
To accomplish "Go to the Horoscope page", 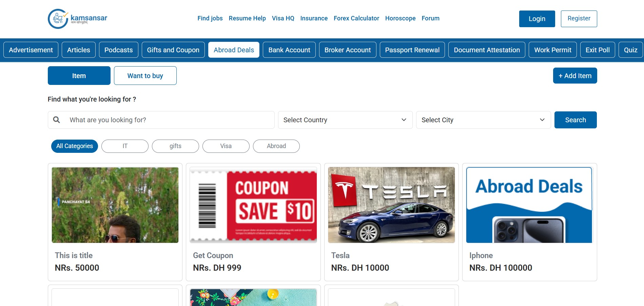I will pos(400,18).
